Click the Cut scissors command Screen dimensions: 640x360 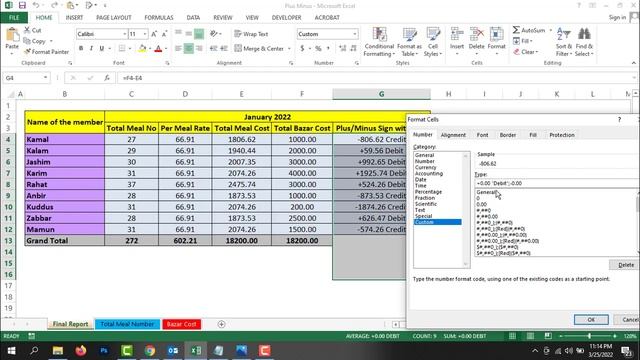tap(33, 30)
